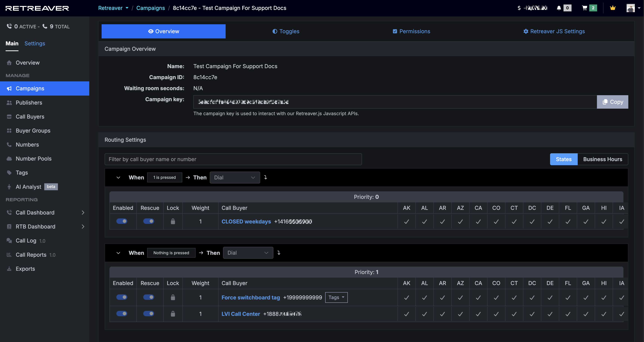This screenshot has width=644, height=342.
Task: Select the sidebar Main tab
Action: coord(12,43)
